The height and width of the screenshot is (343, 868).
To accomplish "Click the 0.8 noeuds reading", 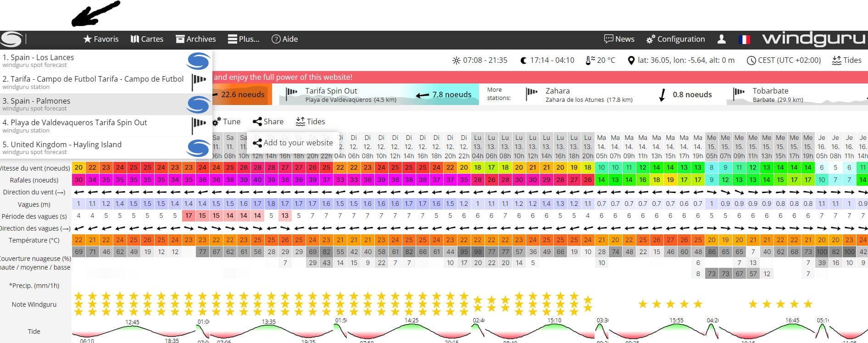I will [692, 95].
